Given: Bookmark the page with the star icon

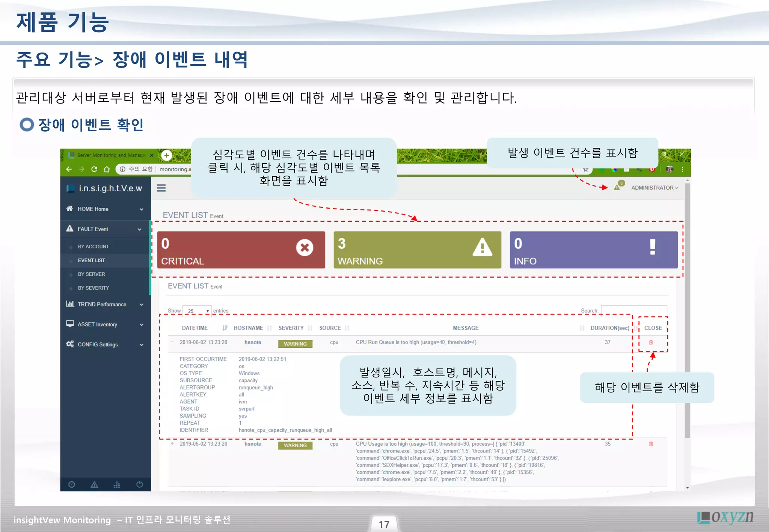Looking at the screenshot, I should [585, 170].
